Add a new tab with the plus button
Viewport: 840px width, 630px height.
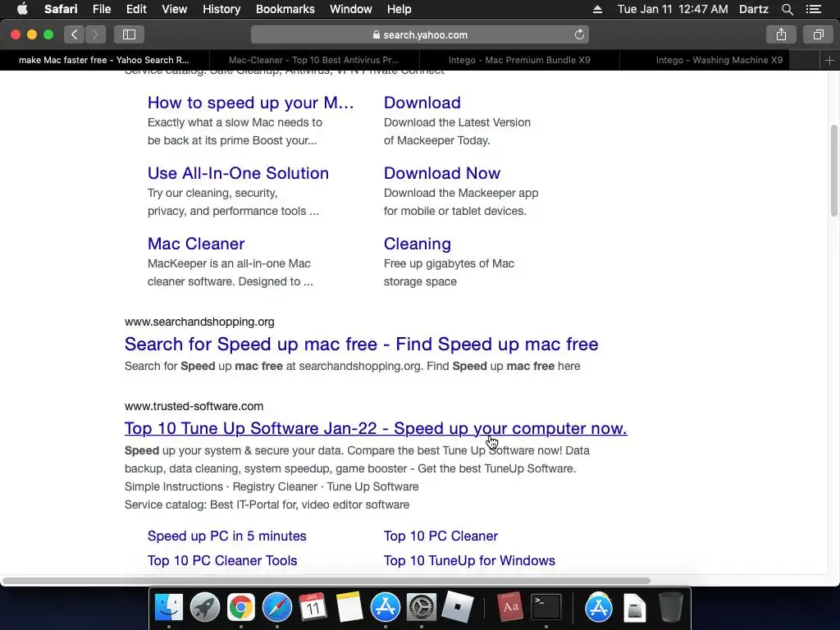(x=829, y=61)
